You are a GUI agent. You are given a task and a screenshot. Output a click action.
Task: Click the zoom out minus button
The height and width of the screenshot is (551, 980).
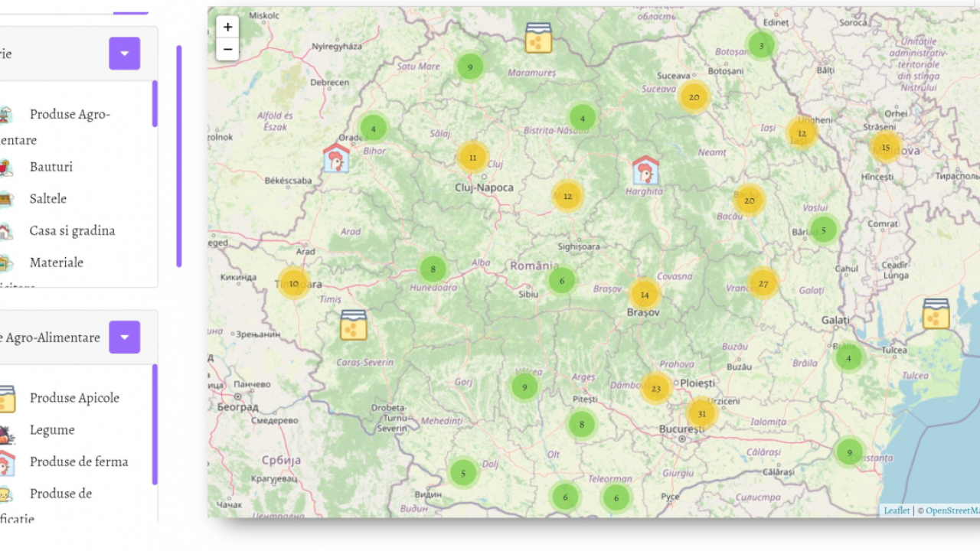coord(227,50)
